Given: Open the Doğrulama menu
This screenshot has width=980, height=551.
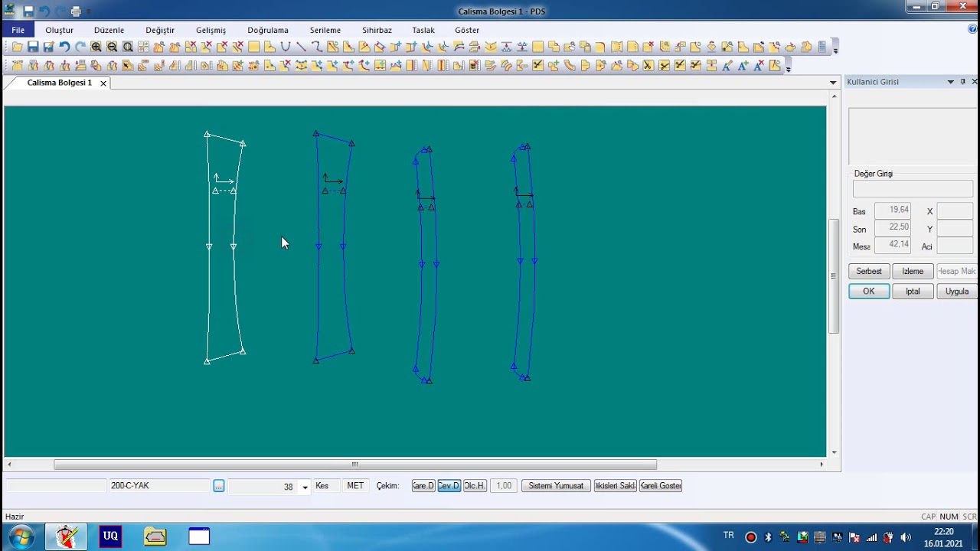Looking at the screenshot, I should [x=268, y=30].
